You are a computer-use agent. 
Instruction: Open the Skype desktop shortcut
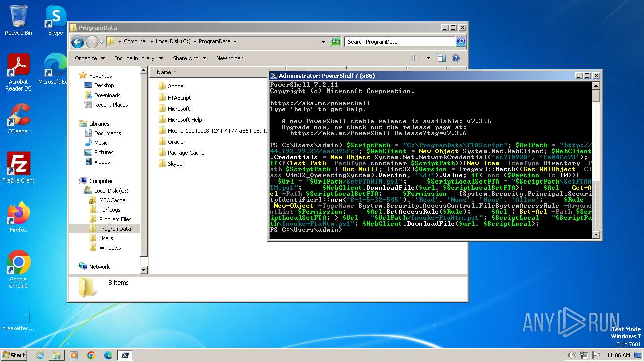55,20
